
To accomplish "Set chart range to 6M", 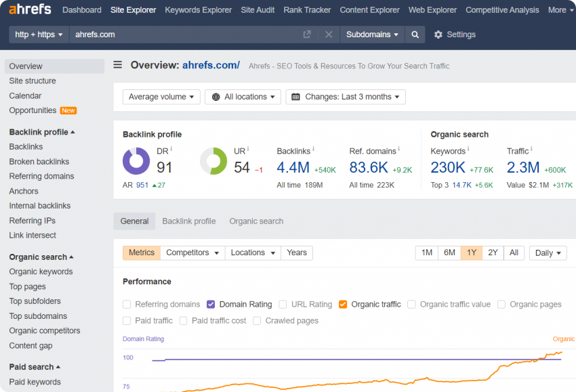I will click(x=449, y=253).
